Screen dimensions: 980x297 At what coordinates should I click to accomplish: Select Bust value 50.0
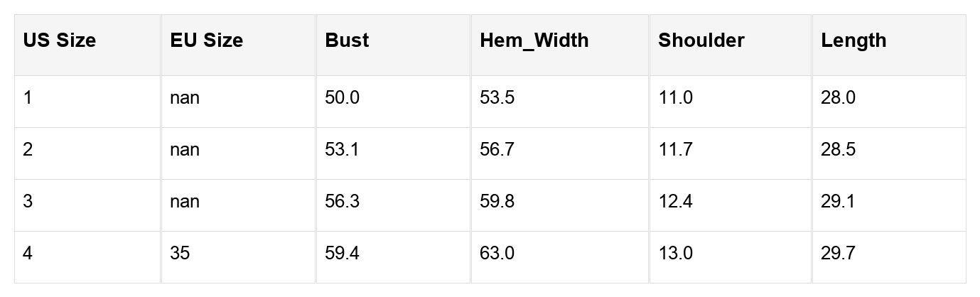pos(393,102)
